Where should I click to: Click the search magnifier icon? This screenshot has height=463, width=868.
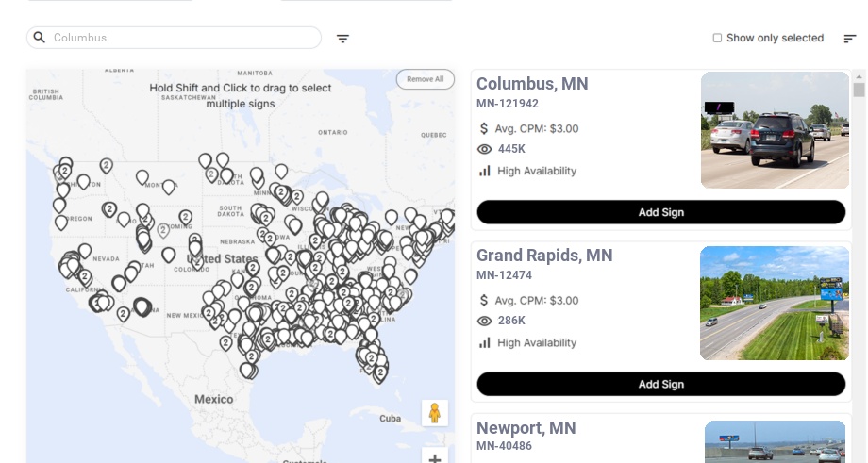tap(40, 38)
